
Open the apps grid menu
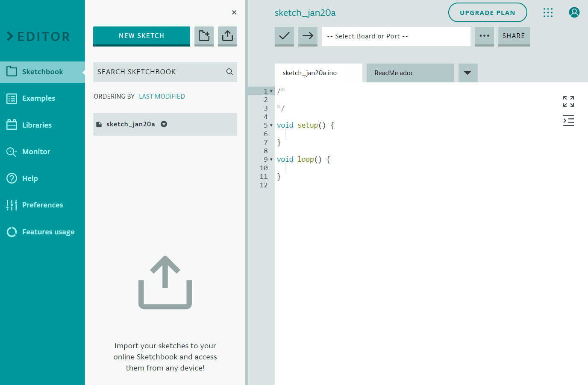click(x=548, y=13)
